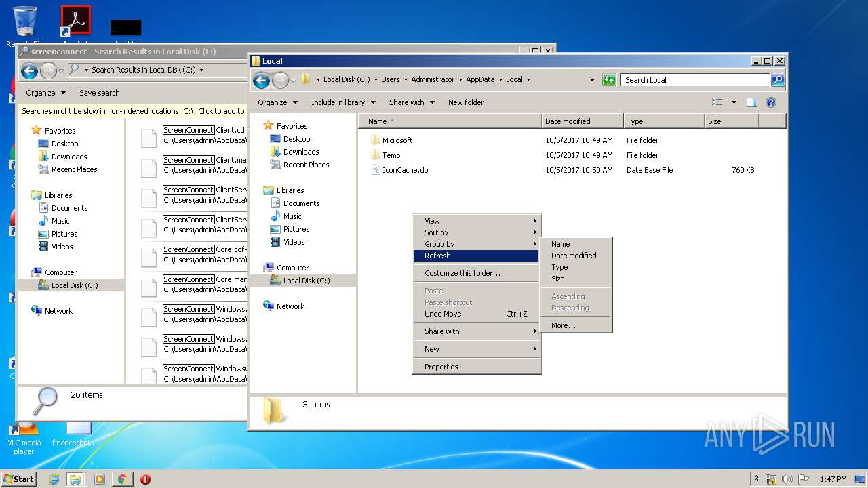The width and height of the screenshot is (868, 488).
Task: Open Pictures library in the Local window
Action: [x=296, y=229]
